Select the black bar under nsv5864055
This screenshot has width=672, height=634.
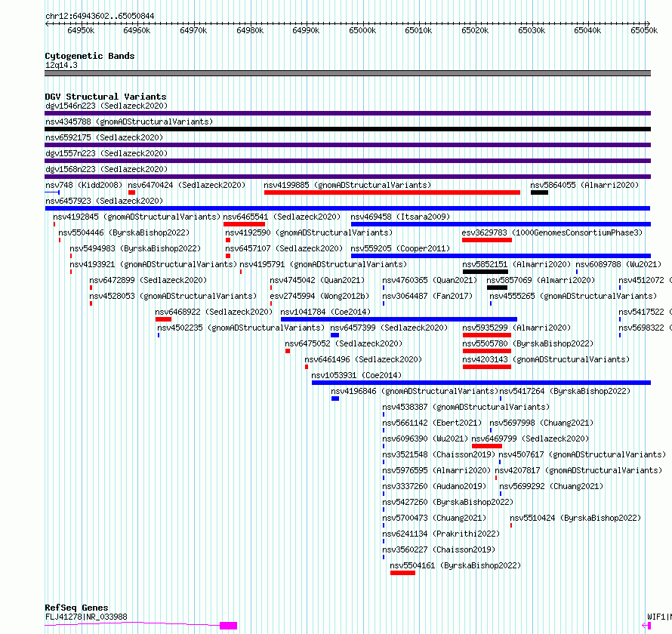tap(539, 192)
